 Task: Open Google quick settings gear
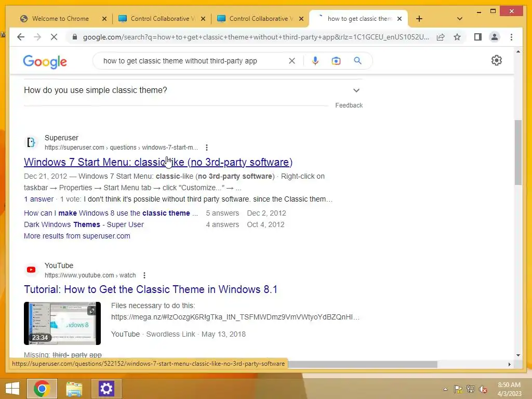point(496,60)
